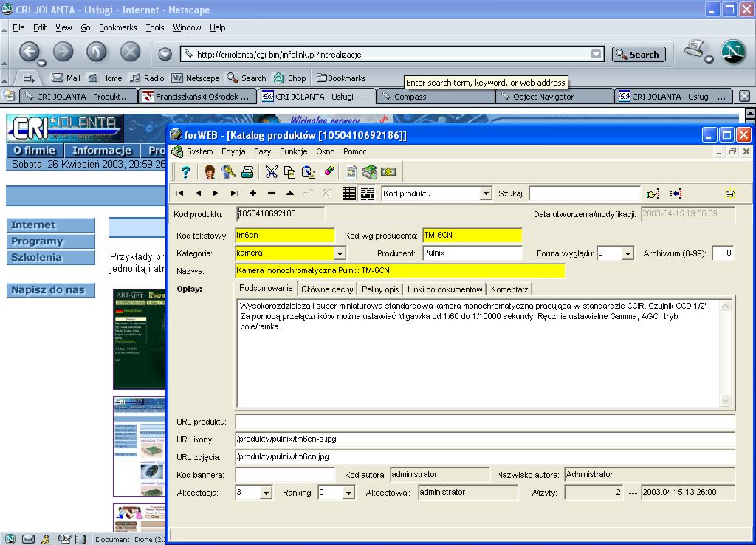Click the search pointing-hand icon next to Szukaj
This screenshot has height=545, width=756.
pos(653,194)
